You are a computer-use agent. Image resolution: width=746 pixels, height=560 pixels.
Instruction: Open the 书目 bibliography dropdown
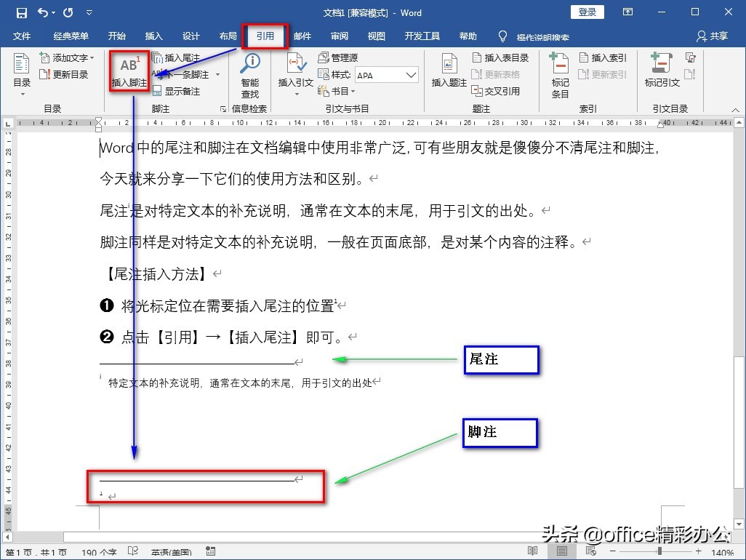(337, 92)
